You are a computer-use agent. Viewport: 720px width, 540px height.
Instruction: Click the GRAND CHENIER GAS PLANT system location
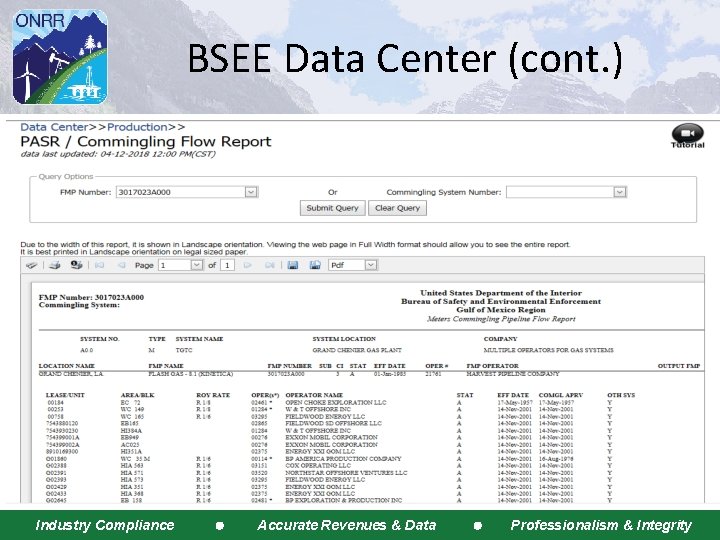(357, 350)
